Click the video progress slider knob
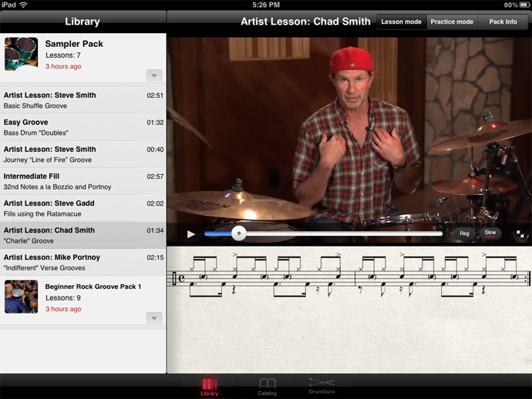 239,233
